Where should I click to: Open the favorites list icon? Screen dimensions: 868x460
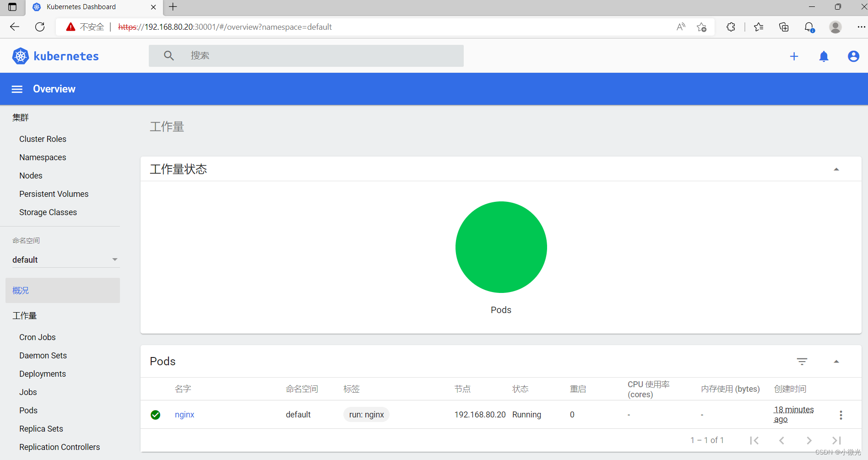click(759, 27)
